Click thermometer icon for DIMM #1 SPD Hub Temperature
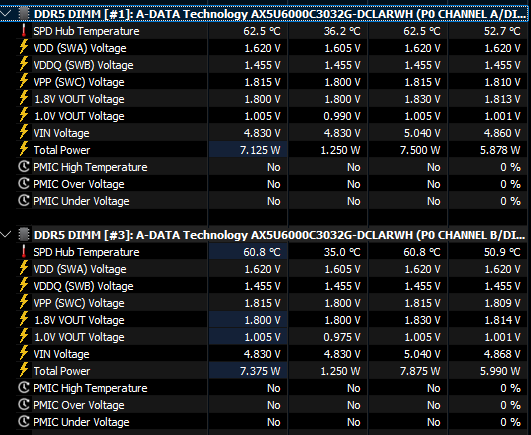The height and width of the screenshot is (435, 531). coord(24,31)
